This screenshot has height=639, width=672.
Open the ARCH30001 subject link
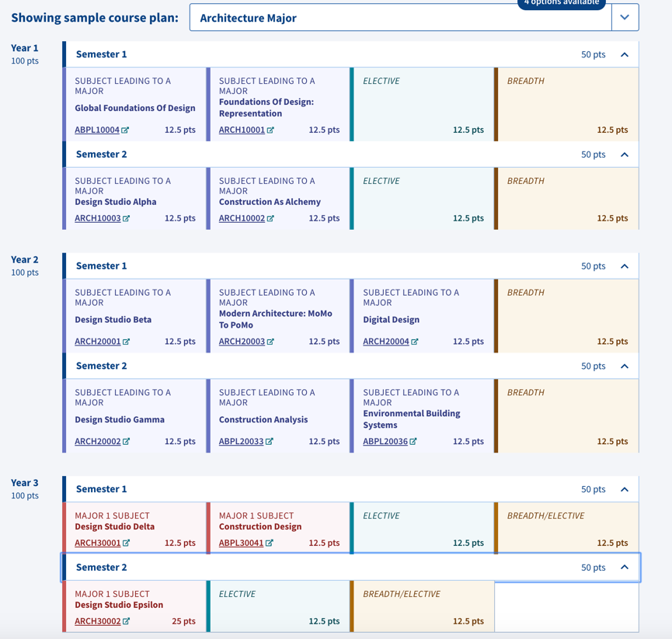pos(97,543)
